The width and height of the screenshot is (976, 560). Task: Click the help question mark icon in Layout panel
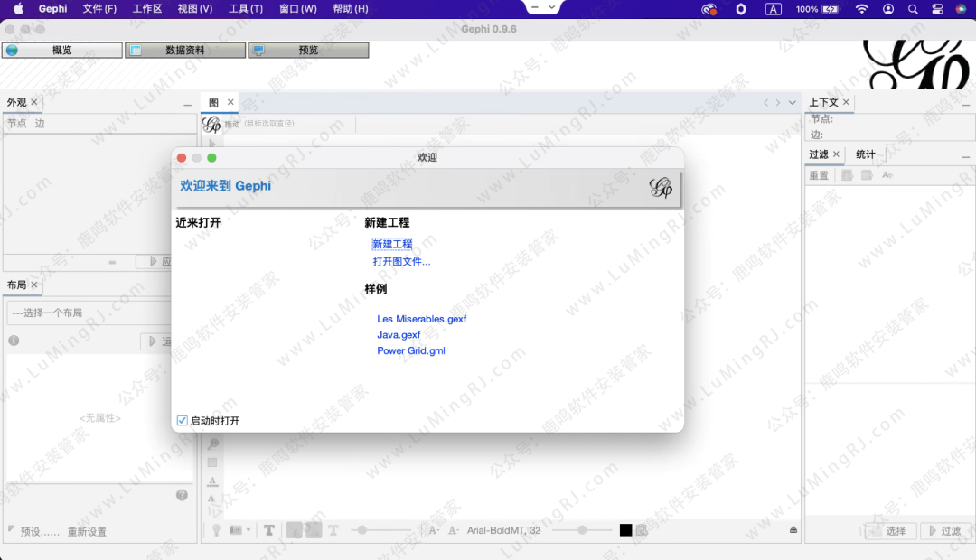pyautogui.click(x=182, y=495)
